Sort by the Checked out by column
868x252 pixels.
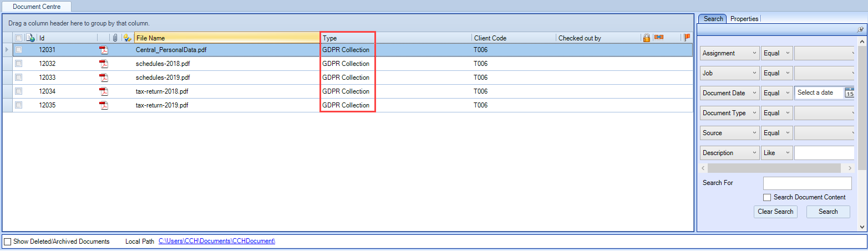[598, 38]
